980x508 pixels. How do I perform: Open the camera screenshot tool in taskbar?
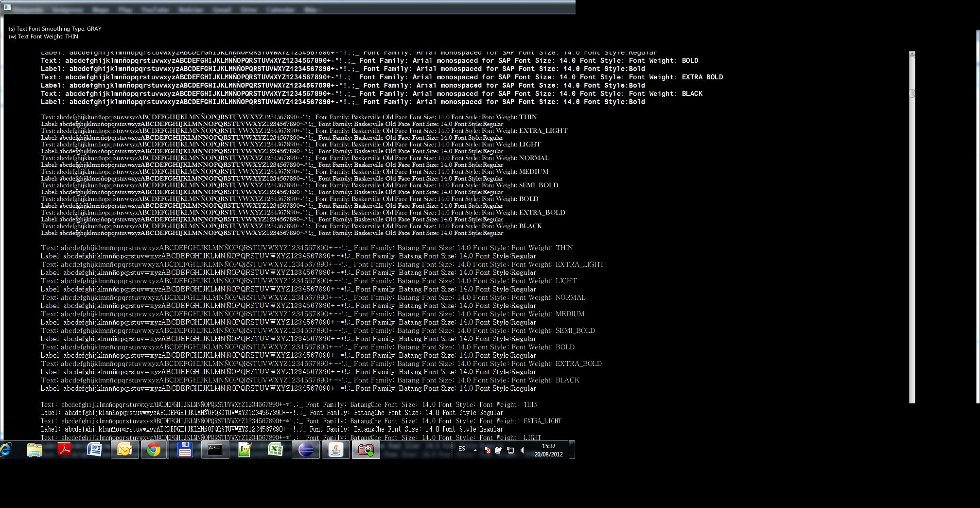366,450
